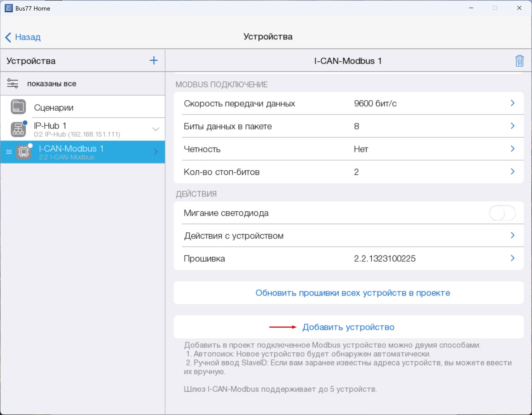Image resolution: width=532 pixels, height=415 pixels.
Task: Select the Сценарии item in the list
Action: point(54,107)
